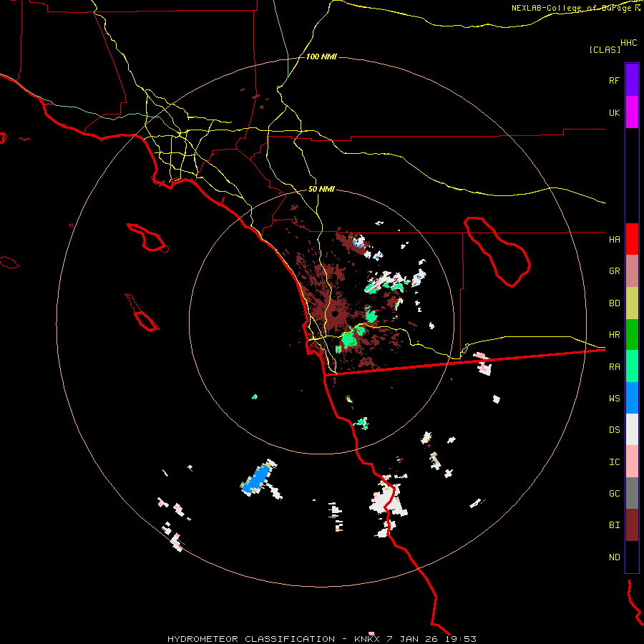
Task: Click the 100 NMI range ring label
Action: pos(321,57)
